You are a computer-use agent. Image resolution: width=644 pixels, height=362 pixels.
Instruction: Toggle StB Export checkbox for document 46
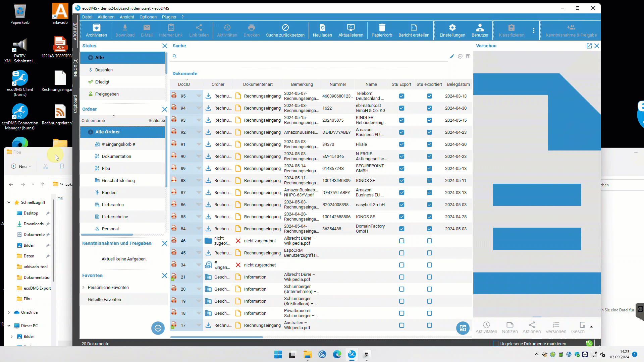pos(401,241)
